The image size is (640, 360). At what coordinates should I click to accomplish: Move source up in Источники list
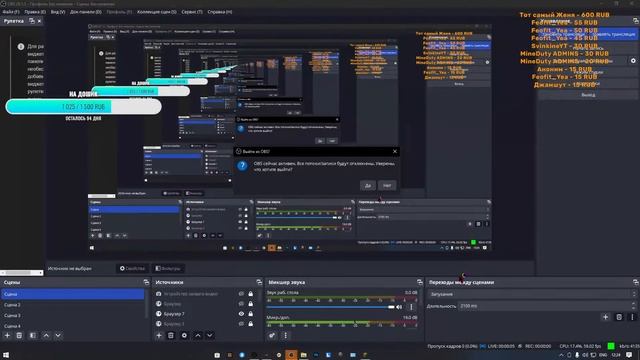(x=198, y=336)
